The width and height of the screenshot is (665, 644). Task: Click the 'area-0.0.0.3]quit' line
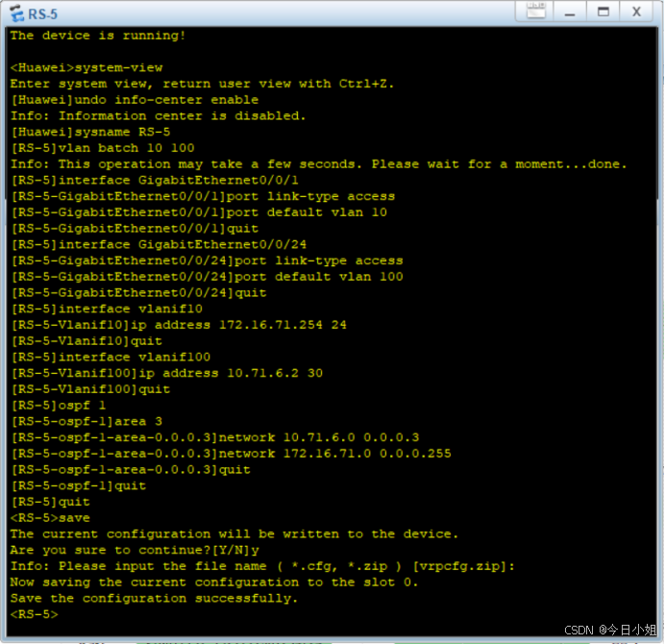[131, 470]
